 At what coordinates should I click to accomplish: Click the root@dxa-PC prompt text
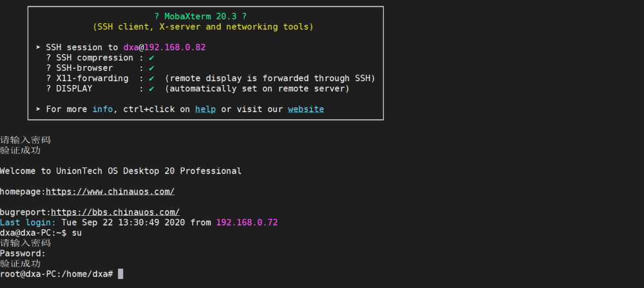click(56, 274)
